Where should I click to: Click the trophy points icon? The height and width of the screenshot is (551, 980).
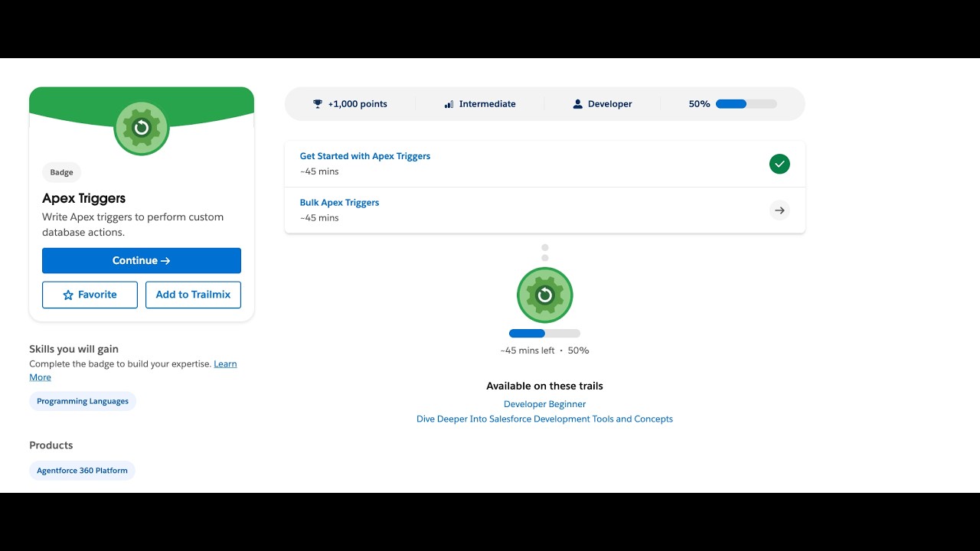pyautogui.click(x=318, y=104)
